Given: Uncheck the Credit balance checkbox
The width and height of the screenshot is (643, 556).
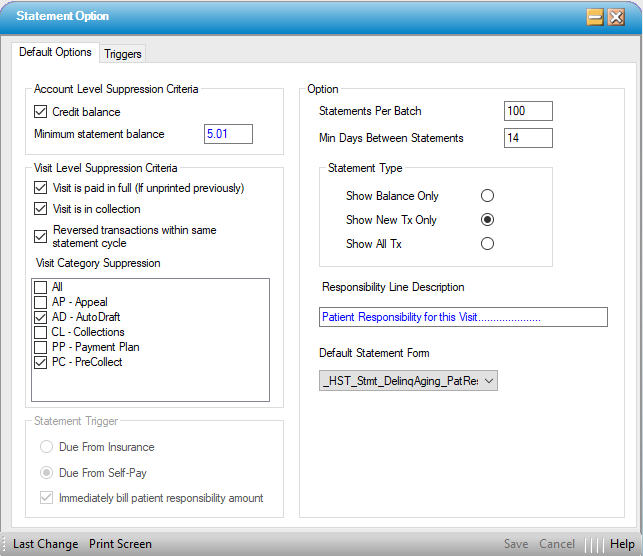Looking at the screenshot, I should tap(41, 112).
